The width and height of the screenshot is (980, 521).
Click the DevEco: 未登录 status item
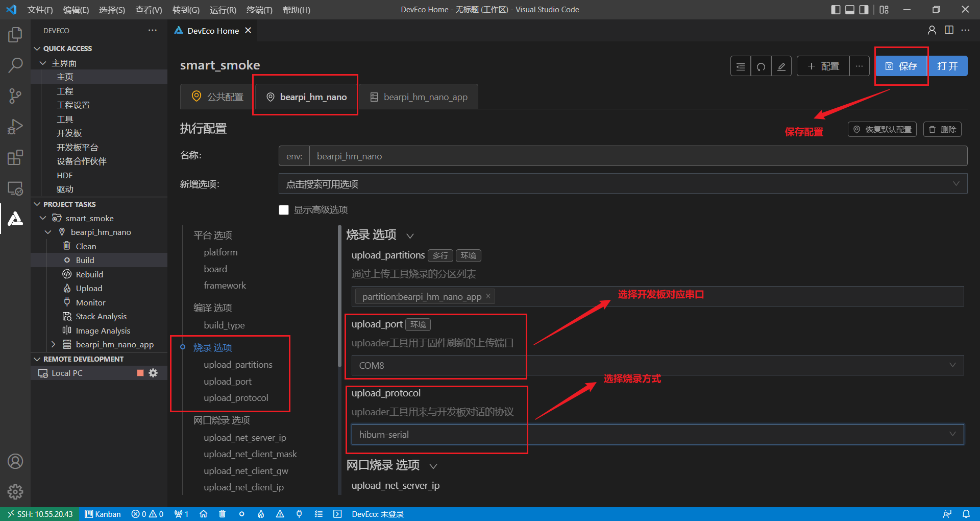pyautogui.click(x=378, y=514)
